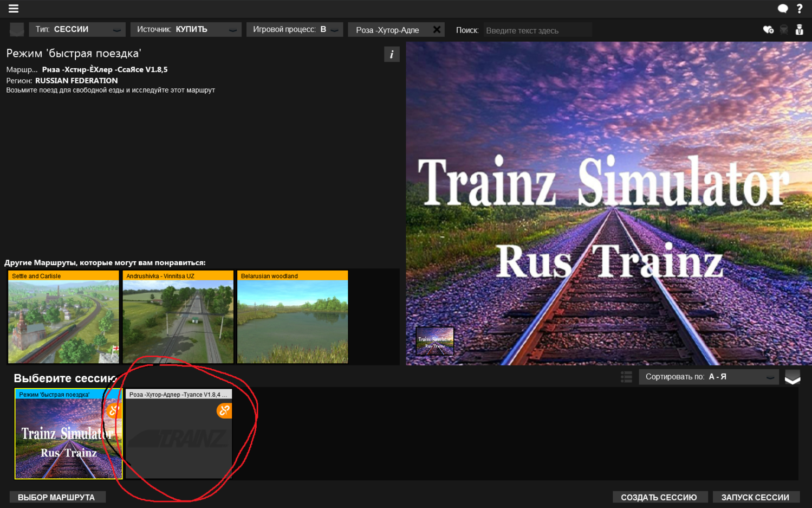Click the ЗАПУСК СЕССИИ button
Viewport: 812px width, 508px height.
[x=756, y=497]
